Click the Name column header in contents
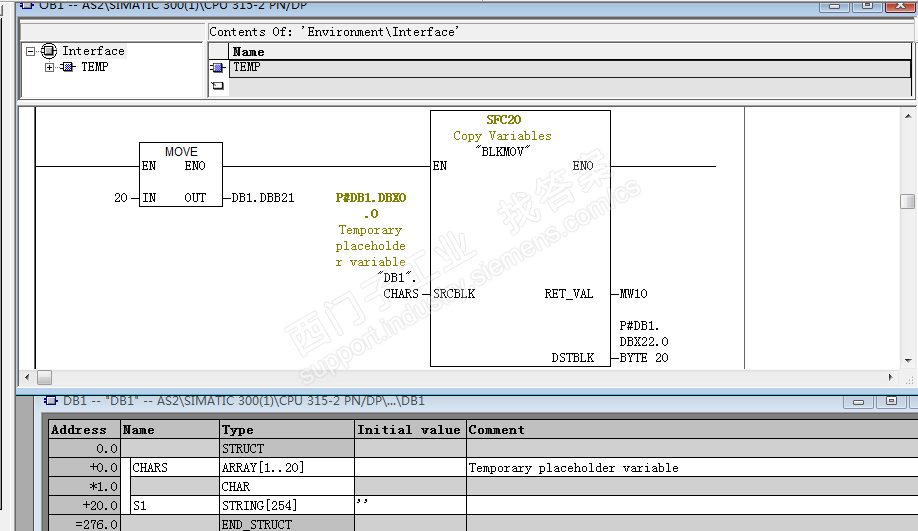Viewport: 918px width, 531px height. [248, 51]
